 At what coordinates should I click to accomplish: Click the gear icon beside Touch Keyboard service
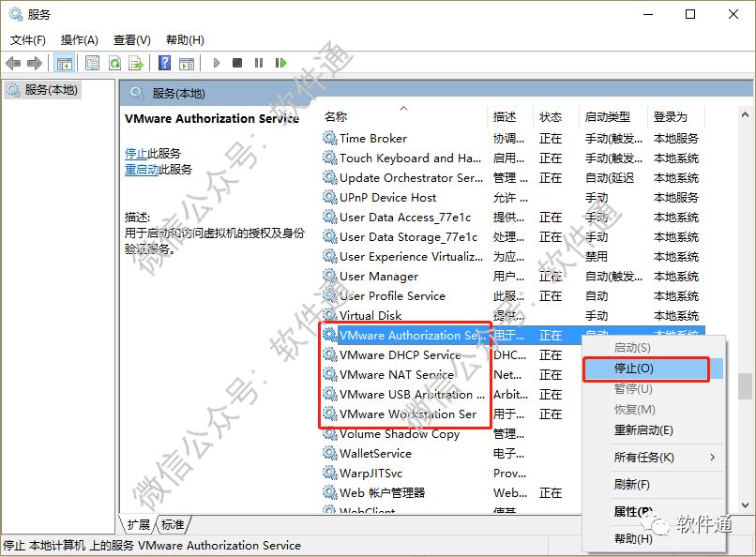[330, 158]
